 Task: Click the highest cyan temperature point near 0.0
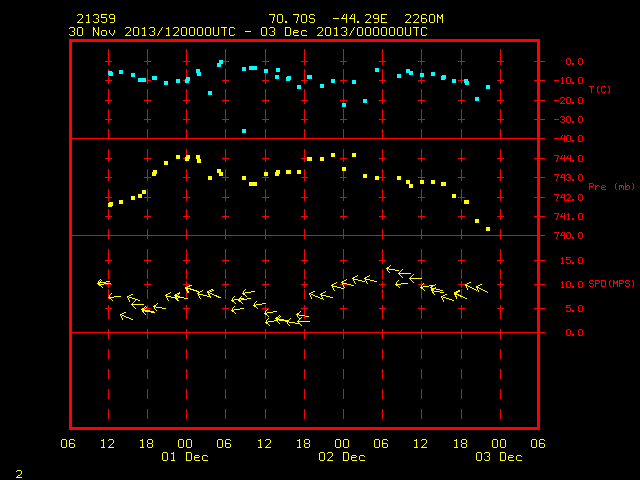point(221,62)
